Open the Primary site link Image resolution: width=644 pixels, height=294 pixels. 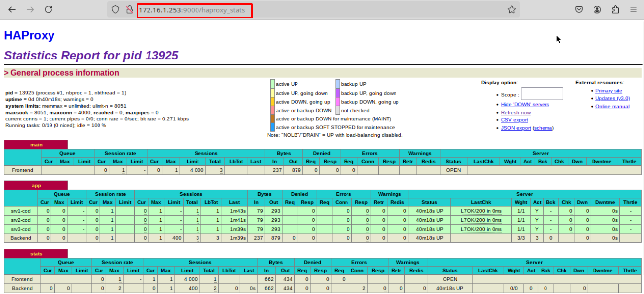(x=608, y=91)
